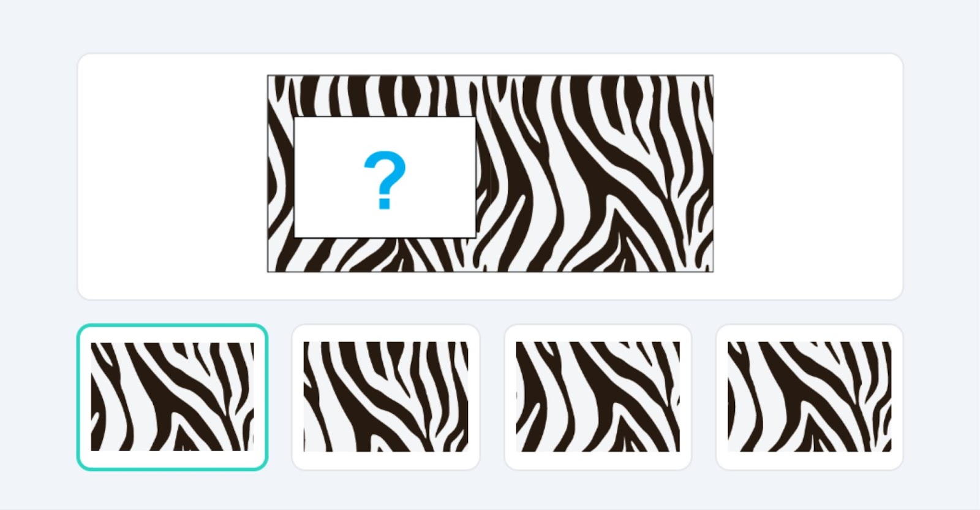Click the blue question mark icon

point(385,180)
